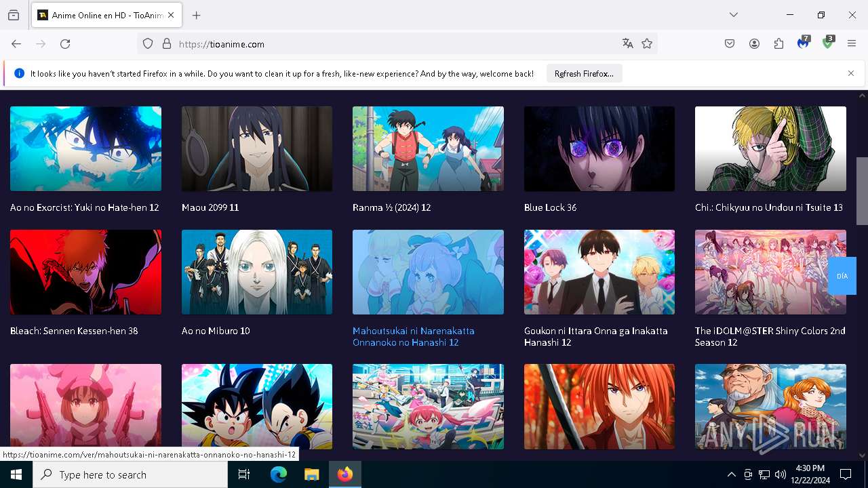Open the network tray icon

coord(764,474)
